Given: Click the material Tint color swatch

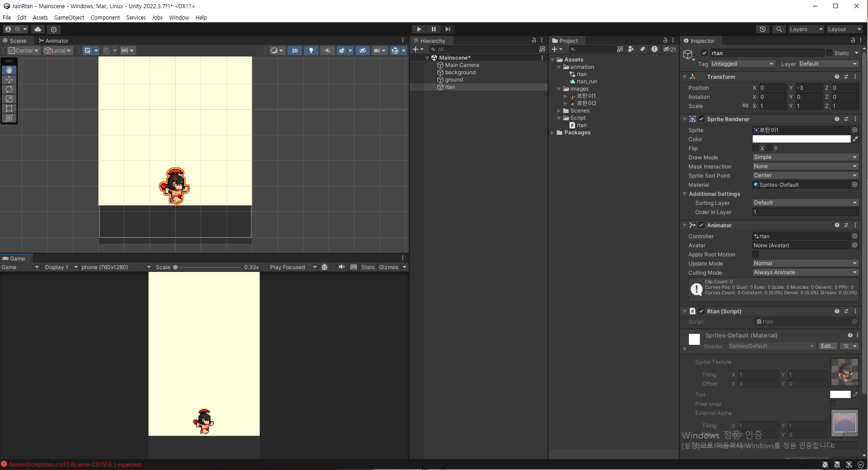Looking at the screenshot, I should click(840, 395).
